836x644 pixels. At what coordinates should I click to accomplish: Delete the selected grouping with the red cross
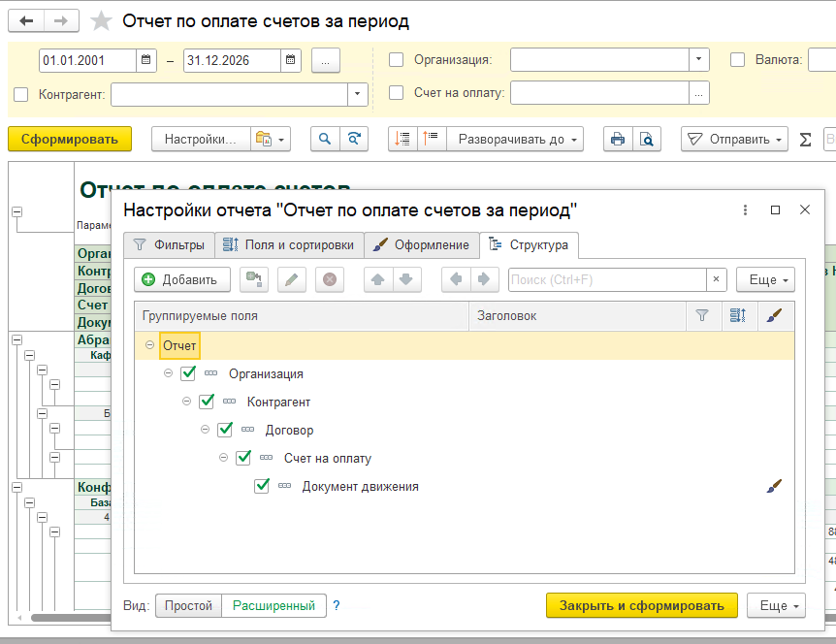330,280
